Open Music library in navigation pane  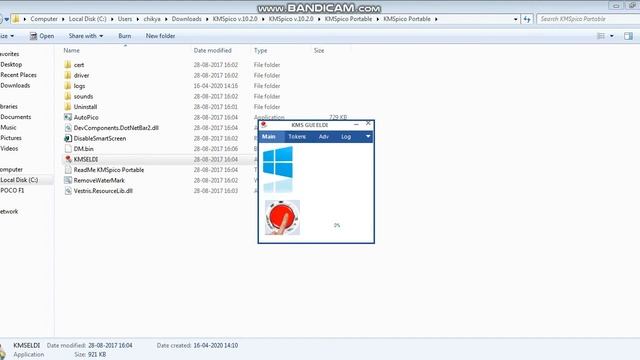(x=8, y=127)
